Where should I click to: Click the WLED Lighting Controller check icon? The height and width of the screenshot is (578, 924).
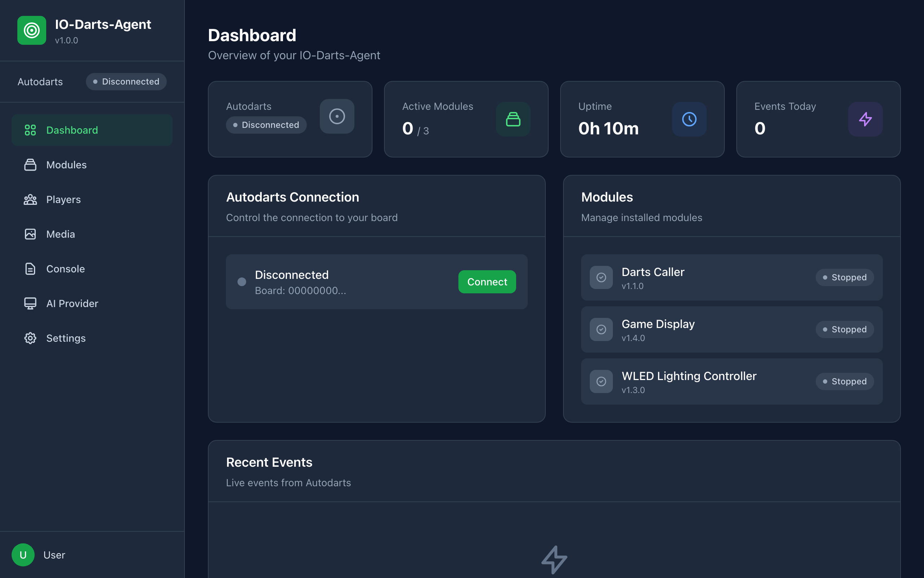pyautogui.click(x=601, y=381)
